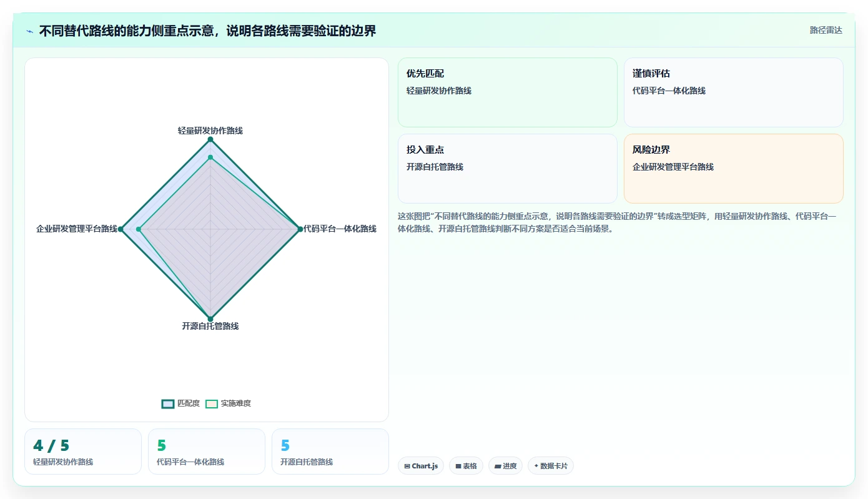Image resolution: width=868 pixels, height=499 pixels.
Task: Click the 开源自托管路线 radar axis label
Action: click(210, 326)
